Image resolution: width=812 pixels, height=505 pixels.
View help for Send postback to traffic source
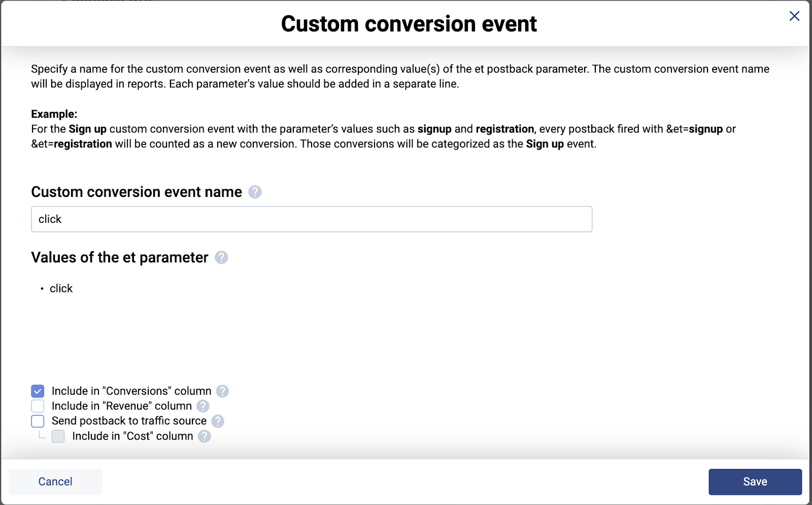tap(218, 421)
